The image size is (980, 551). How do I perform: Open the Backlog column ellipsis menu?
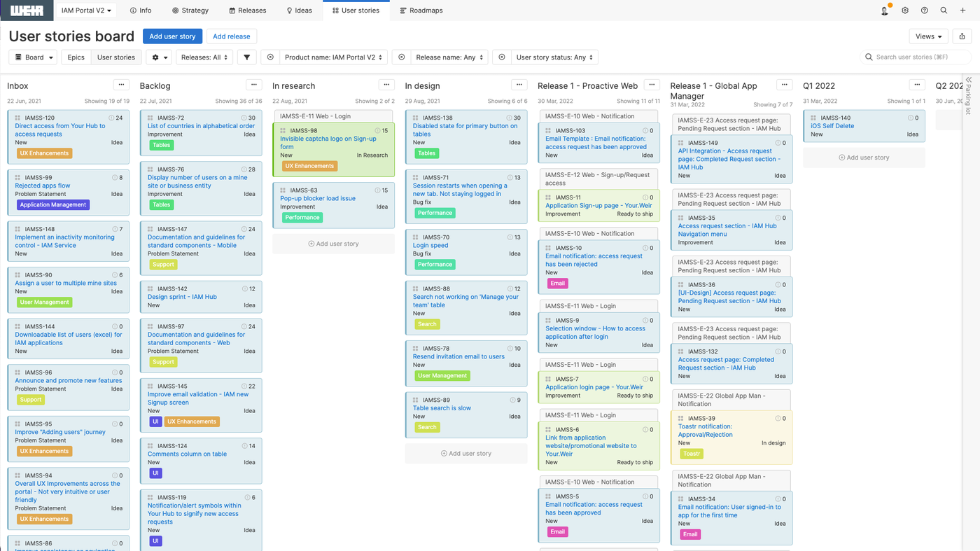coord(253,85)
